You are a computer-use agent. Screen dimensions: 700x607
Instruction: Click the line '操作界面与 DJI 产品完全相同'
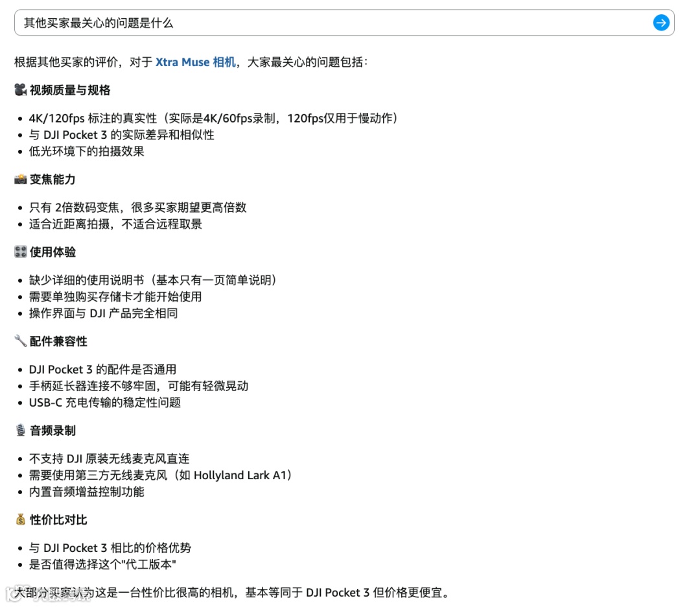pyautogui.click(x=104, y=313)
